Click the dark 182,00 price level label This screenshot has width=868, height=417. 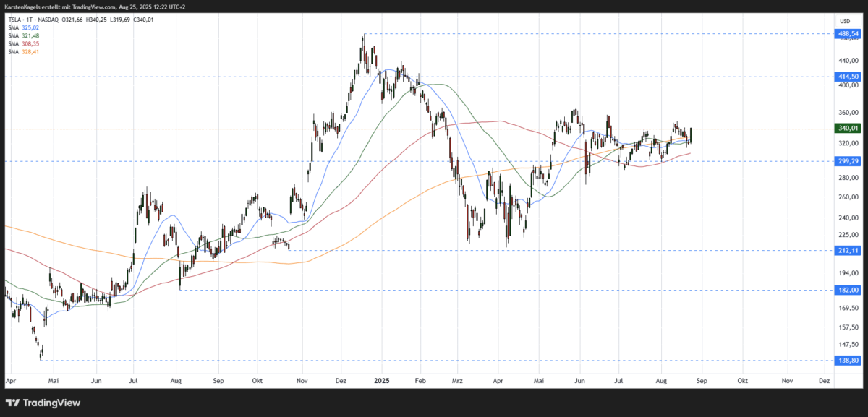846,290
